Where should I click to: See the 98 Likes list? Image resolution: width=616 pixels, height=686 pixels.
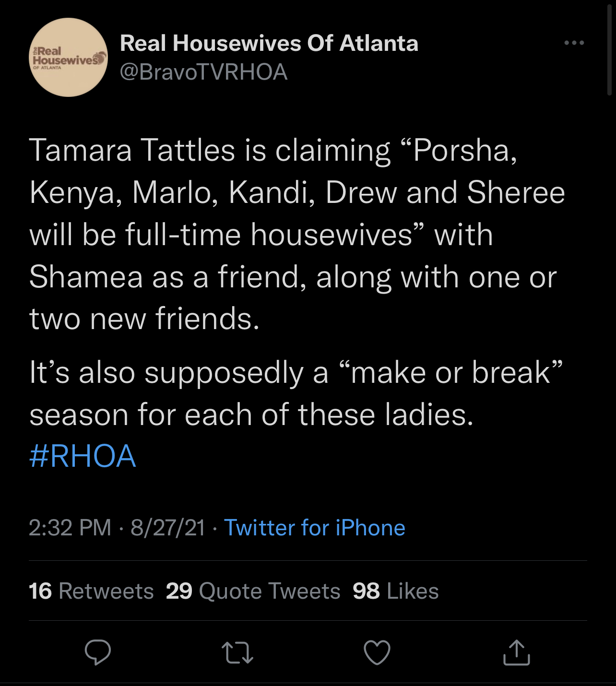(396, 591)
